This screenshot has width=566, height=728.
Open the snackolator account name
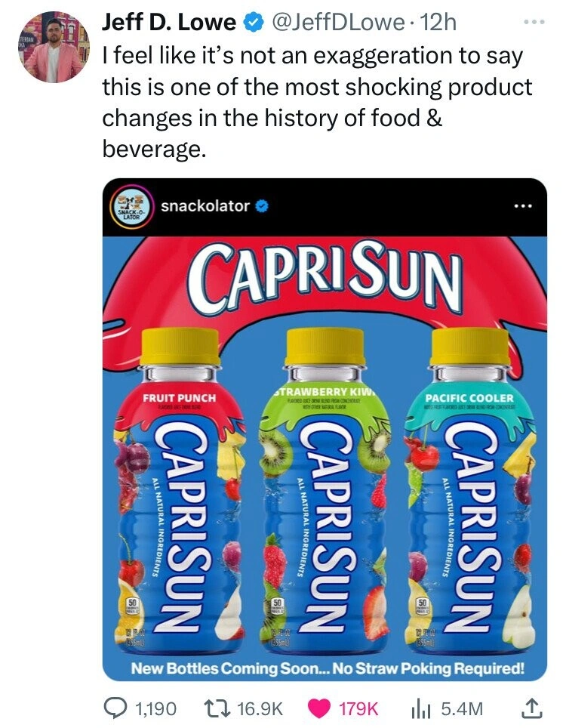pyautogui.click(x=204, y=205)
